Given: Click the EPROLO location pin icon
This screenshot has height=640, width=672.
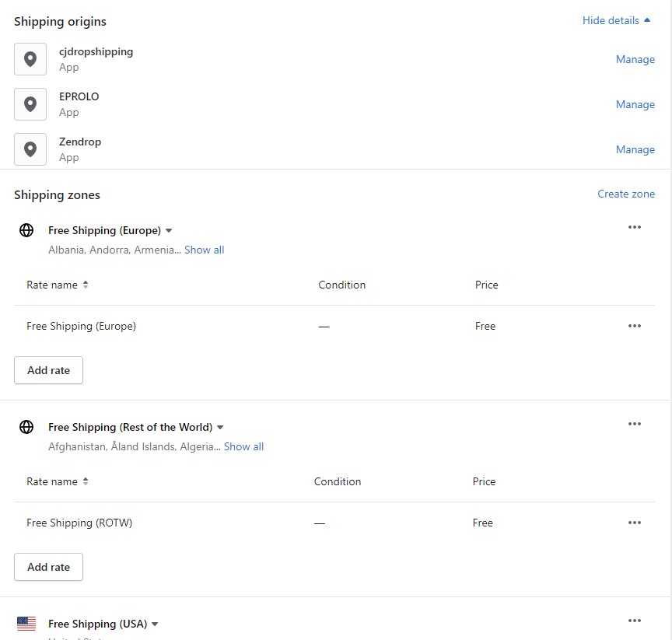Looking at the screenshot, I should pos(30,104).
